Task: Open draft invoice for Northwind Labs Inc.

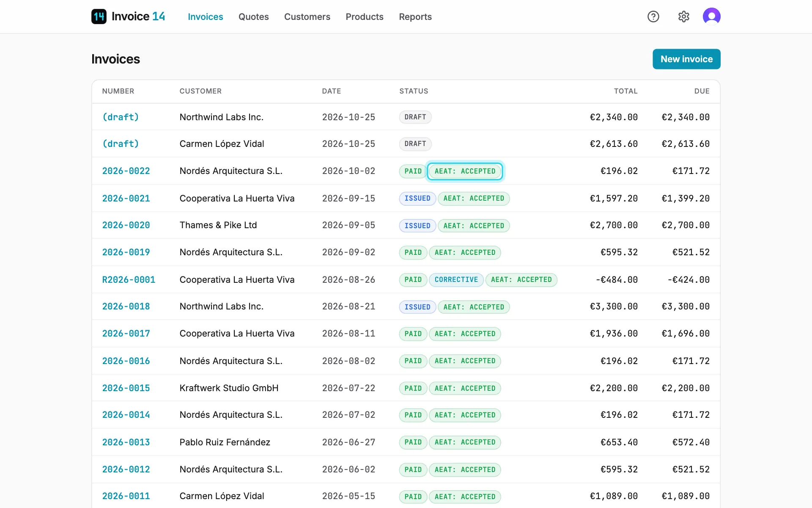Action: [121, 117]
